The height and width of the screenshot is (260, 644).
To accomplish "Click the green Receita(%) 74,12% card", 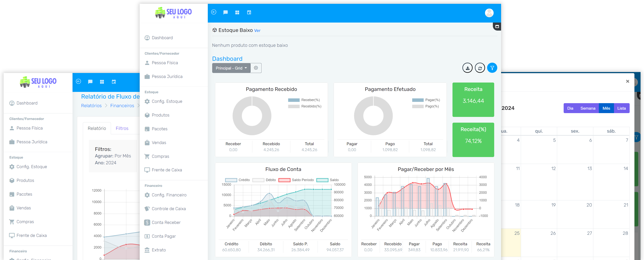I will coord(473,140).
